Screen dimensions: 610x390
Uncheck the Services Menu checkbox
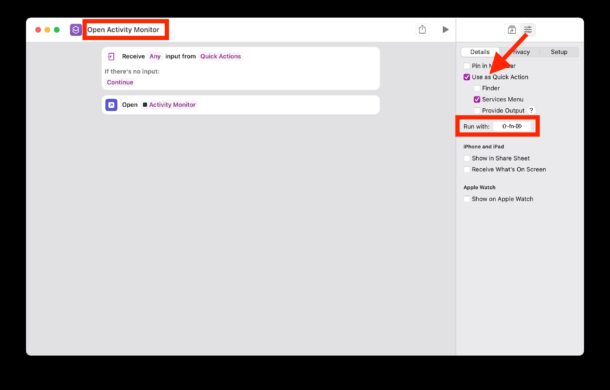click(x=477, y=100)
